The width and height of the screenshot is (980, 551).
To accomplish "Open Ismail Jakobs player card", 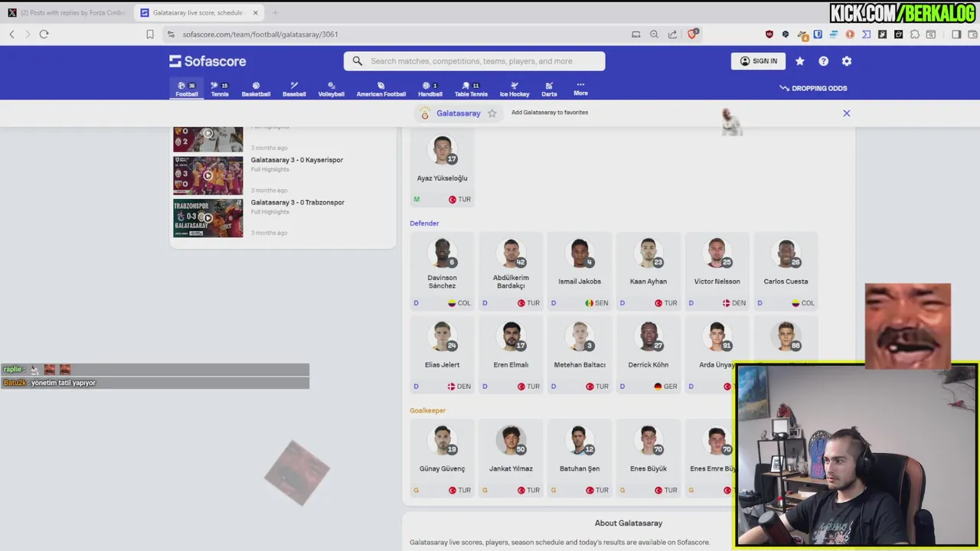I will click(580, 272).
